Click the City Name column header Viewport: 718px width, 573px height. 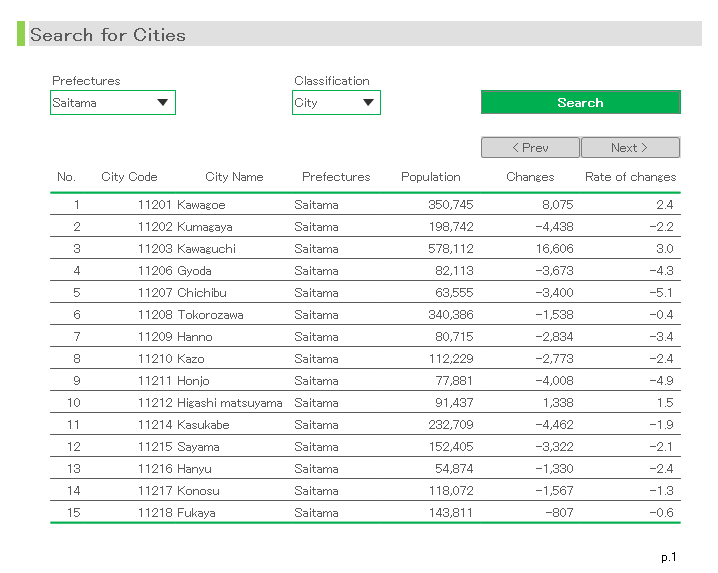click(x=234, y=177)
